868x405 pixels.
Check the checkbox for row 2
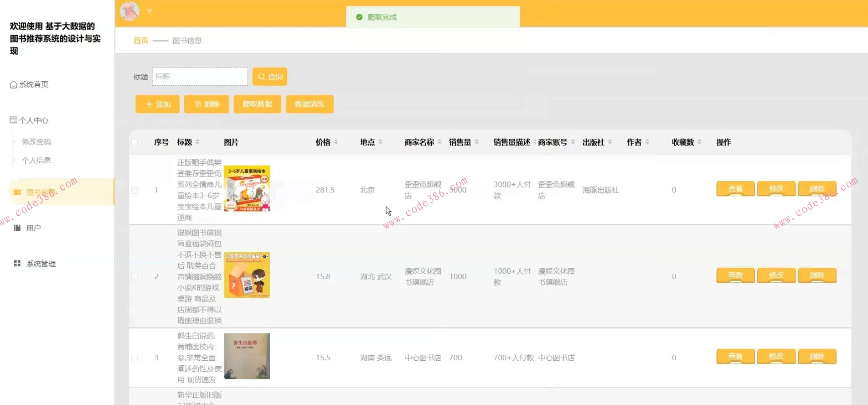134,277
